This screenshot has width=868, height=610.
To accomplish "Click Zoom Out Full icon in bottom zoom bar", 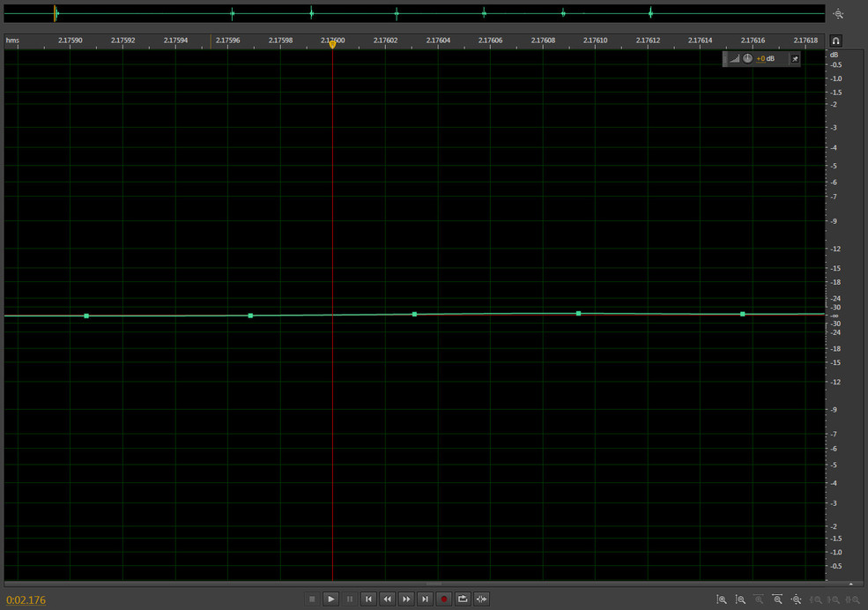I will pos(797,599).
